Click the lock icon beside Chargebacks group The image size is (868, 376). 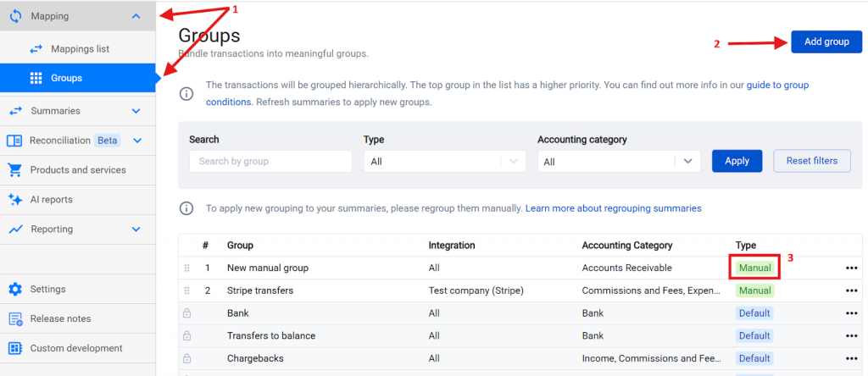[186, 359]
